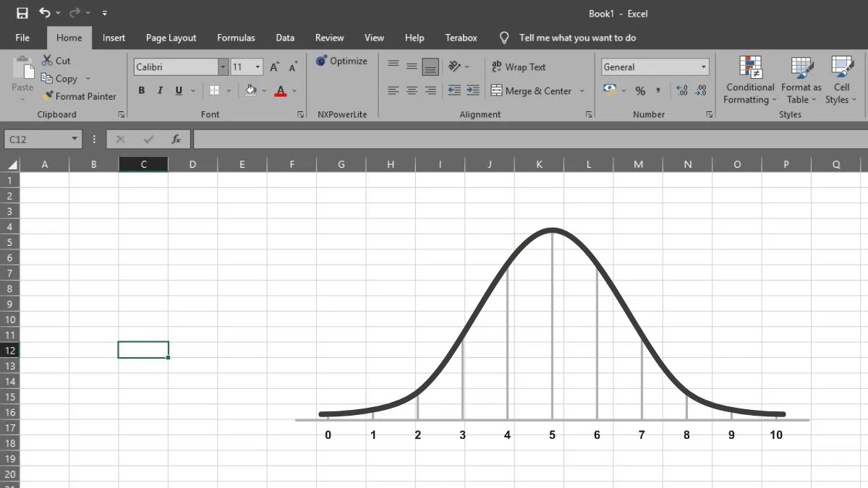868x488 pixels.
Task: Apply the Format Painter
Action: click(x=79, y=96)
